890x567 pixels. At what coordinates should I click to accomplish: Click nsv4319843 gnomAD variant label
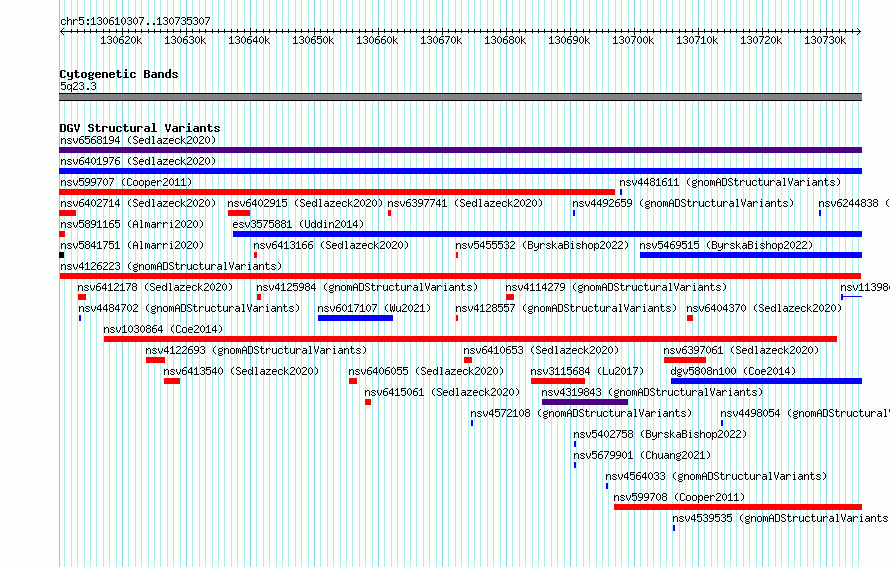click(x=653, y=392)
